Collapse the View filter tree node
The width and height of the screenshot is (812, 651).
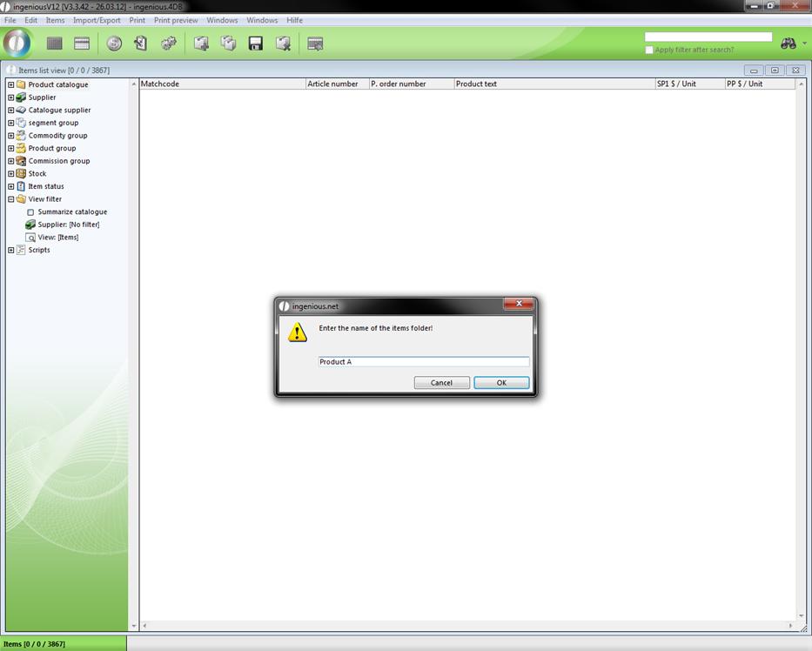10,199
